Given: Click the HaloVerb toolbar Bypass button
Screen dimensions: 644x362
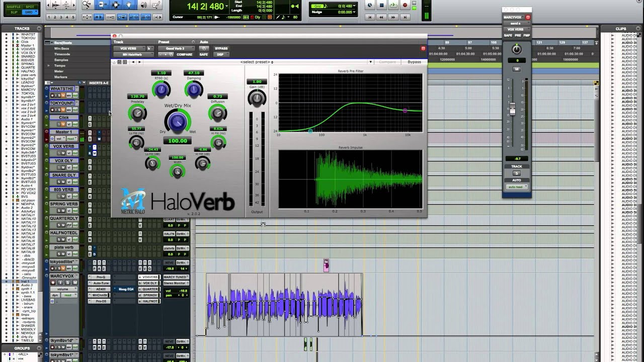Looking at the screenshot, I should [x=414, y=62].
